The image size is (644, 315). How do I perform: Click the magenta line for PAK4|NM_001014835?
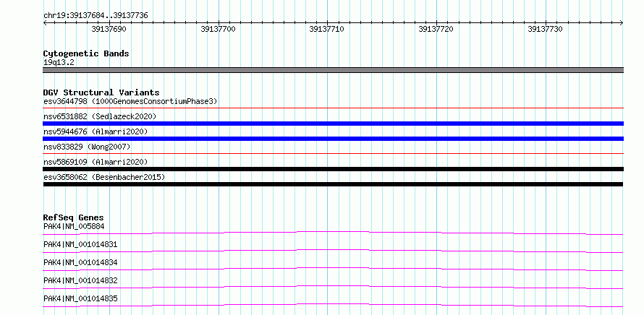click(333, 305)
